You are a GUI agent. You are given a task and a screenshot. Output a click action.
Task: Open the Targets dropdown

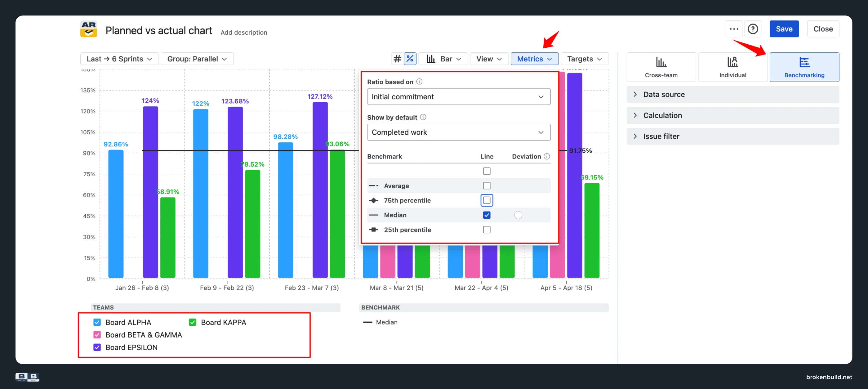[x=585, y=59]
